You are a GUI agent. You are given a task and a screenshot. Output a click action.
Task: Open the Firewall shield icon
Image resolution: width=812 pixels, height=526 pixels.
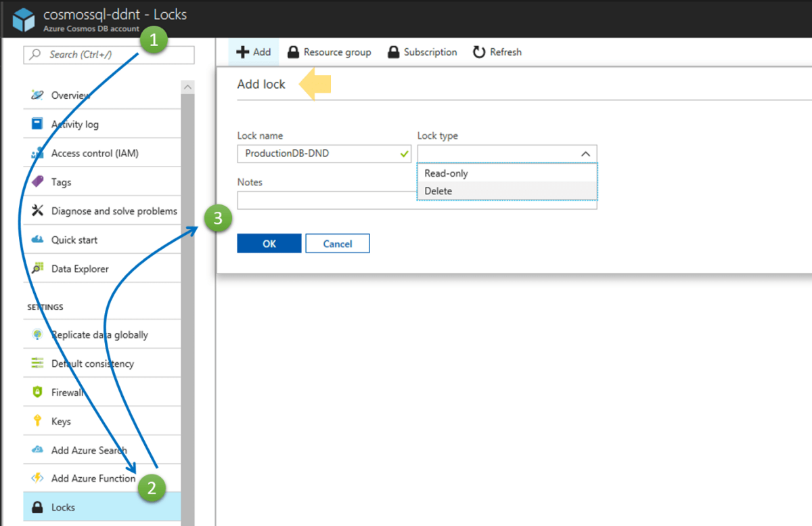(38, 391)
